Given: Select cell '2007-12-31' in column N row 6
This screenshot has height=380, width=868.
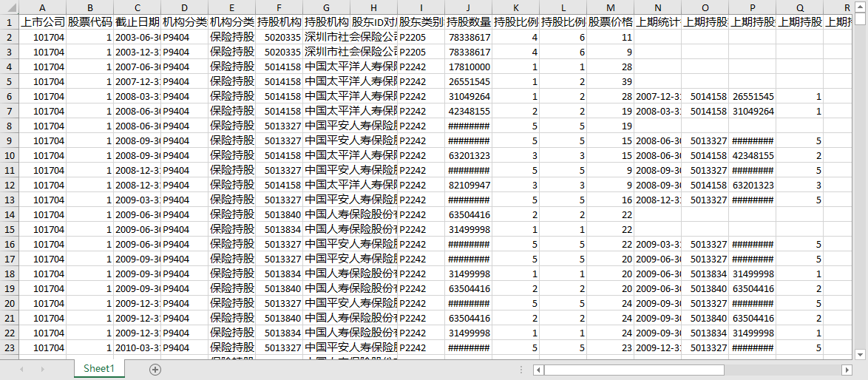Looking at the screenshot, I should [x=657, y=96].
